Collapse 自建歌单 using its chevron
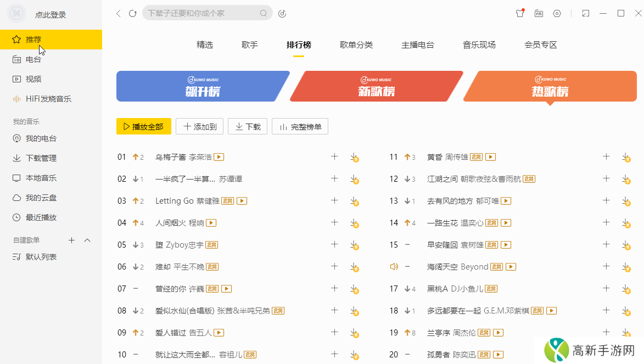 click(x=86, y=240)
